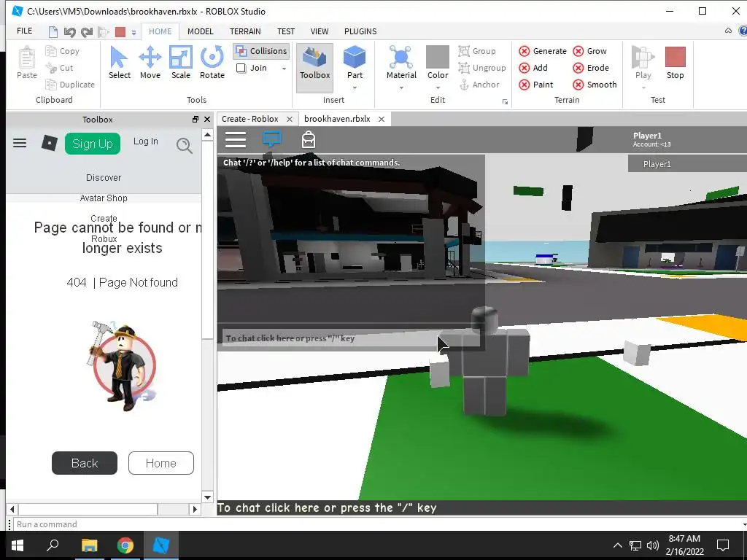Viewport: 747px width, 560px height.
Task: Pick the Rotate tool
Action: click(x=212, y=63)
